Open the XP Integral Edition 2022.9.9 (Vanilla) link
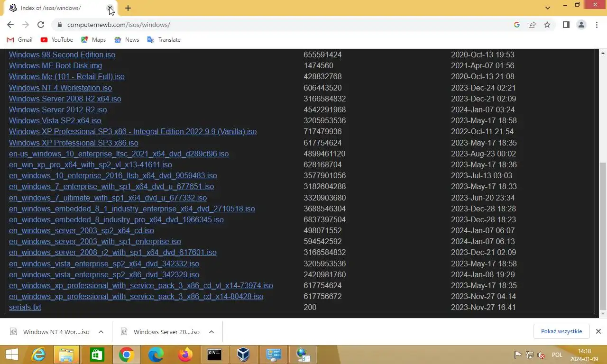The image size is (607, 364). tap(133, 131)
